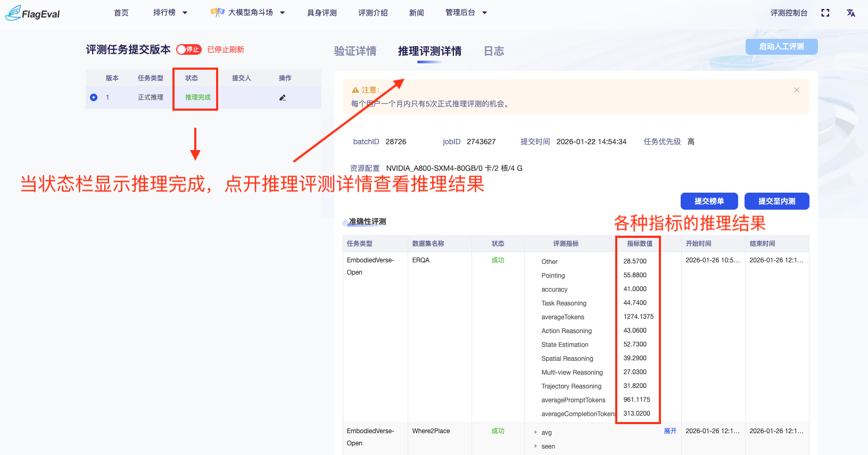Image resolution: width=868 pixels, height=455 pixels.
Task: Go to 首页 in navigation
Action: pos(121,13)
